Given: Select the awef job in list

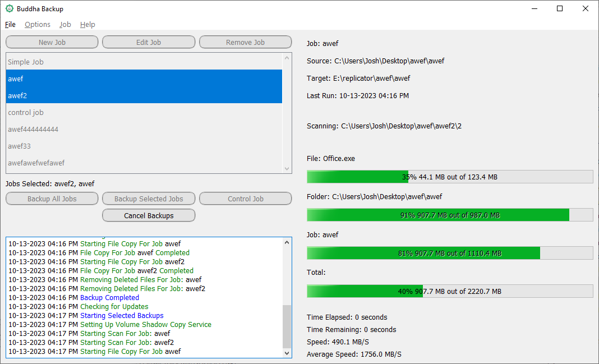Looking at the screenshot, I should 144,79.
